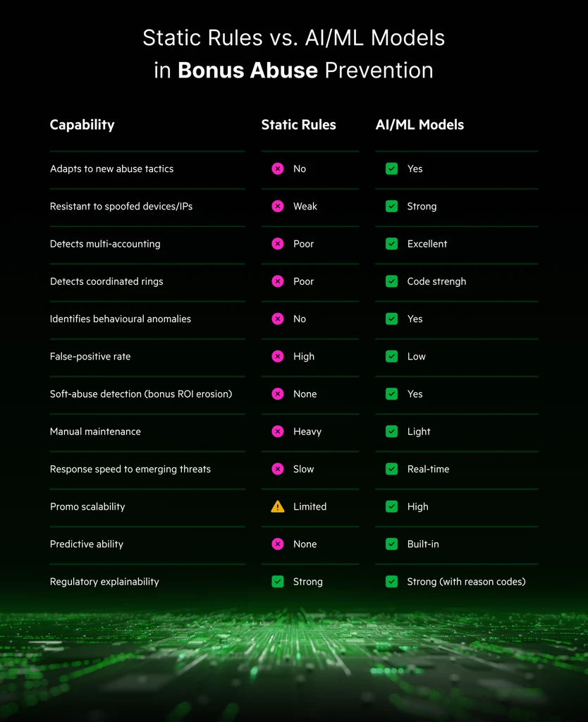The width and height of the screenshot is (588, 722).
Task: Click the pink X icon in Predictive ability row
Action: point(278,544)
